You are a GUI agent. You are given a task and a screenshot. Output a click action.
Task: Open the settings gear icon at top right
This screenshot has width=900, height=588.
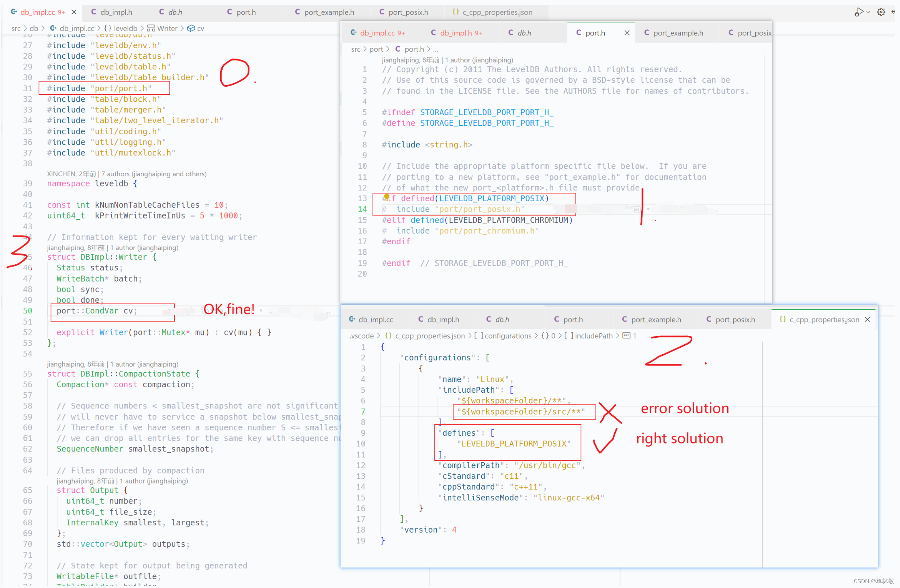[881, 12]
